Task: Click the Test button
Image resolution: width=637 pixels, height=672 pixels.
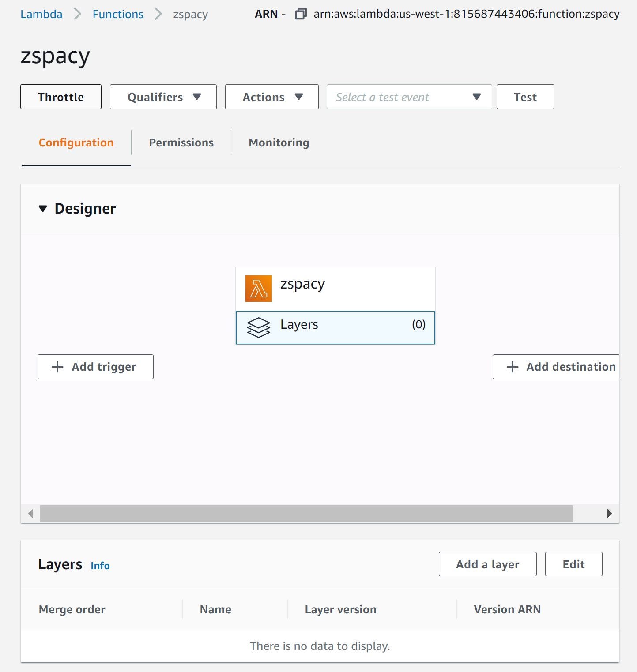Action: pos(525,97)
